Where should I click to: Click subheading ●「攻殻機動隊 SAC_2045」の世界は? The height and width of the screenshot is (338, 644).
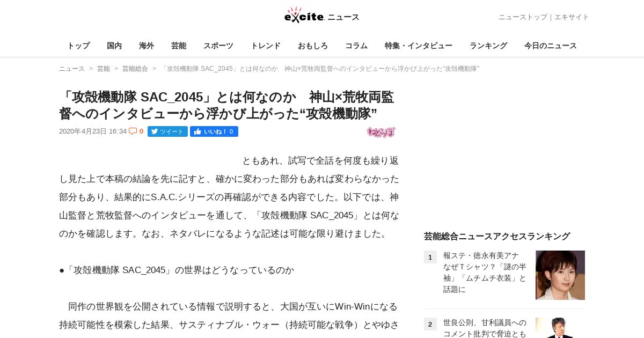tap(177, 270)
